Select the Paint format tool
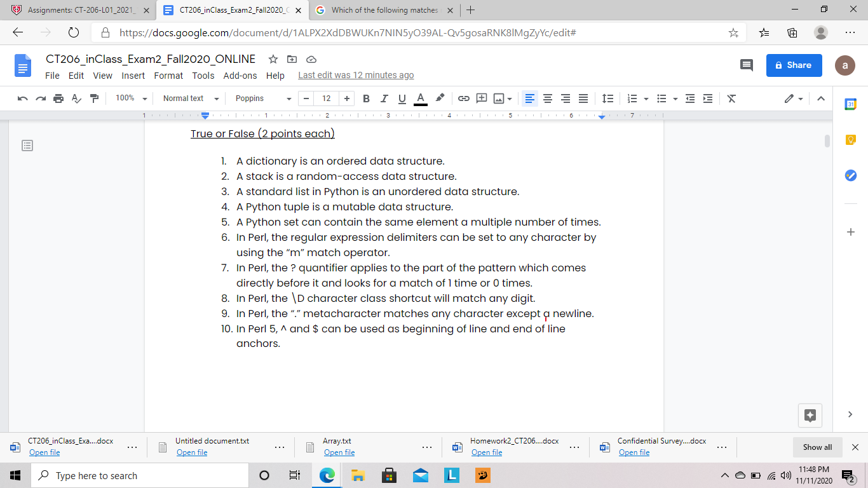The image size is (868, 488). pyautogui.click(x=94, y=98)
